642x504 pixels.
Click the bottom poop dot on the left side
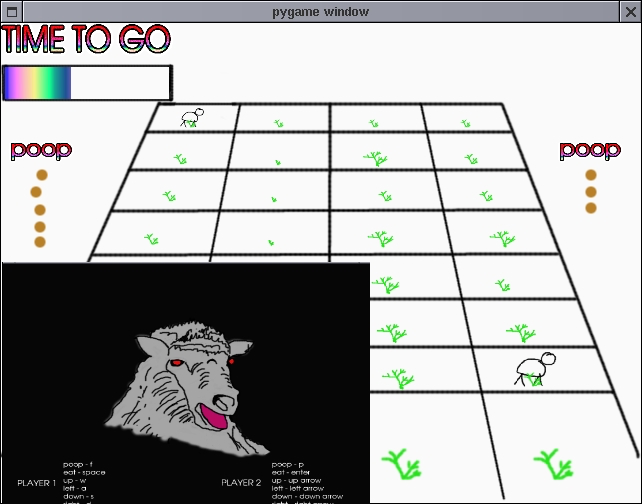coord(40,242)
